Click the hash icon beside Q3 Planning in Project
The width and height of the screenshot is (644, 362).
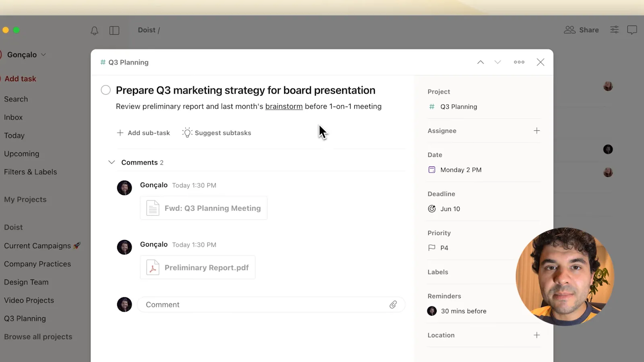point(432,107)
